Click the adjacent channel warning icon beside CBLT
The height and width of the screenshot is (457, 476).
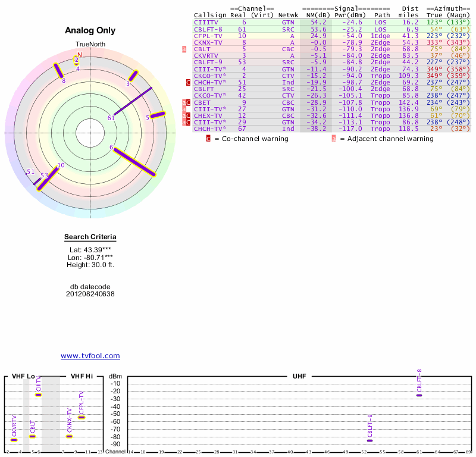184,49
